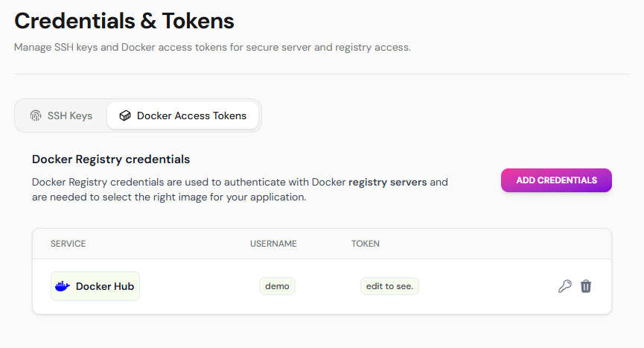Click the SERVICE column header
The image size is (644, 348).
pyautogui.click(x=68, y=244)
